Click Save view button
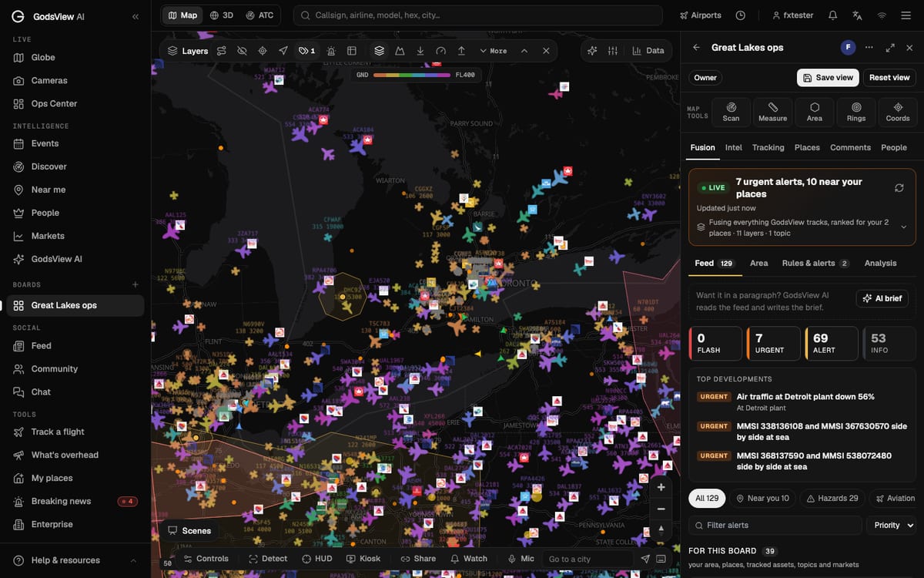This screenshot has height=578, width=924. point(828,77)
